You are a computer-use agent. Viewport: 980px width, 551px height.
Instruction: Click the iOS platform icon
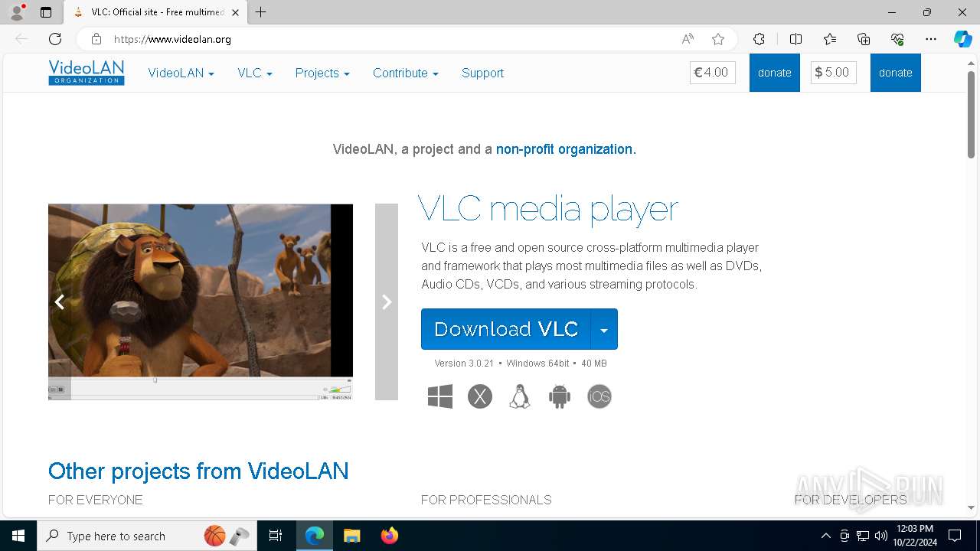599,396
